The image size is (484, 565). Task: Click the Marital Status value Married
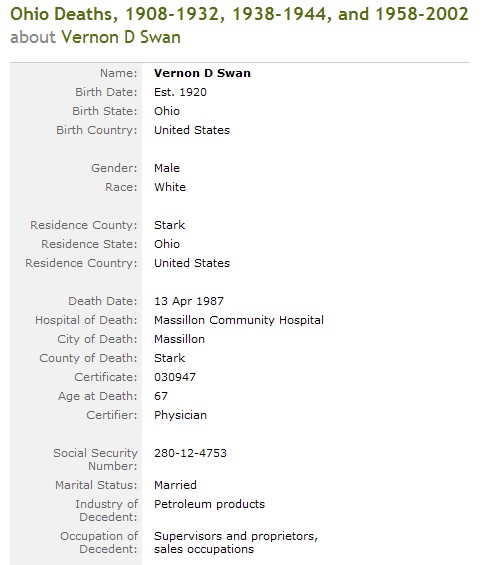(x=175, y=485)
